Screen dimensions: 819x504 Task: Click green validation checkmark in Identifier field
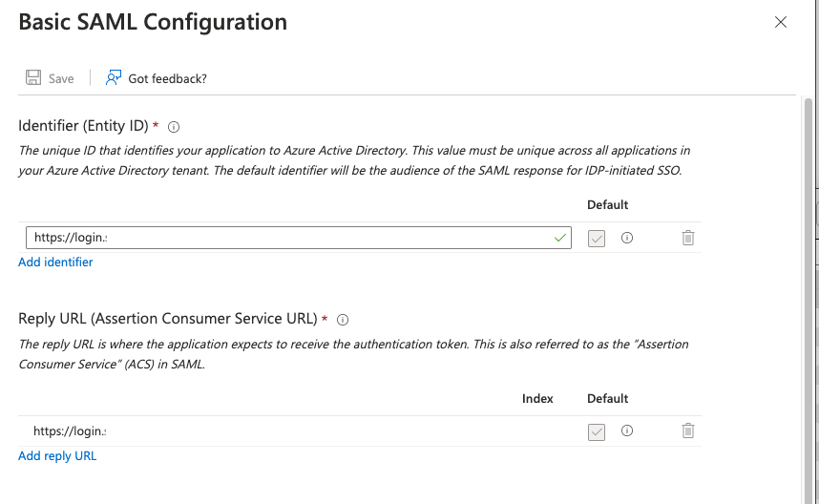tap(559, 238)
